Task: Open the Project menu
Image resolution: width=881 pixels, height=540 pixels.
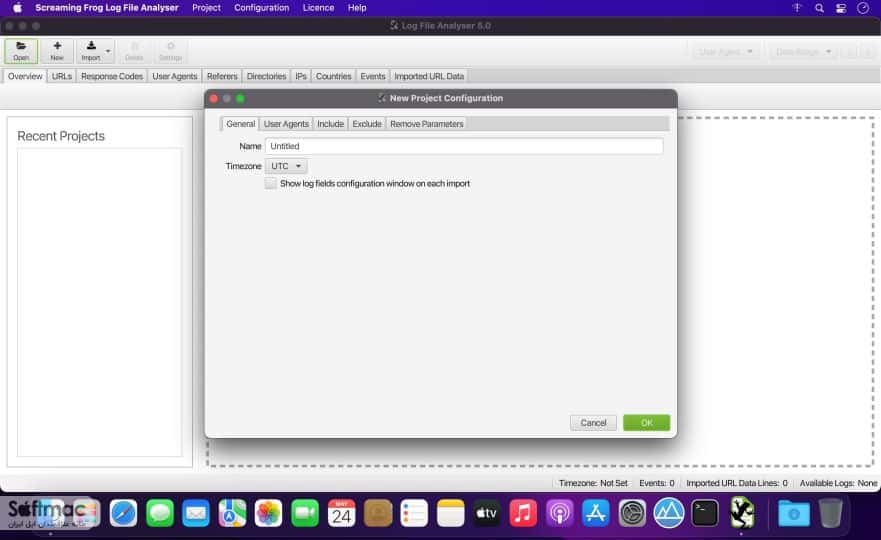Action: (206, 8)
